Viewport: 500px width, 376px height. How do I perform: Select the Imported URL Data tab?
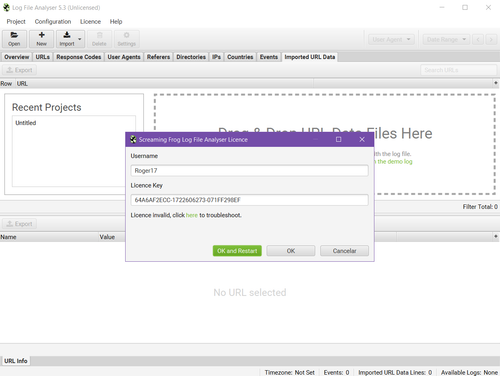[310, 57]
